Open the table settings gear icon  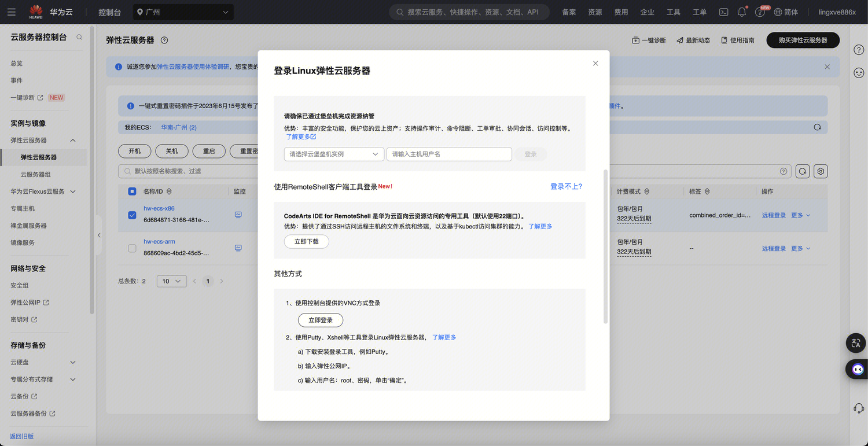click(821, 171)
